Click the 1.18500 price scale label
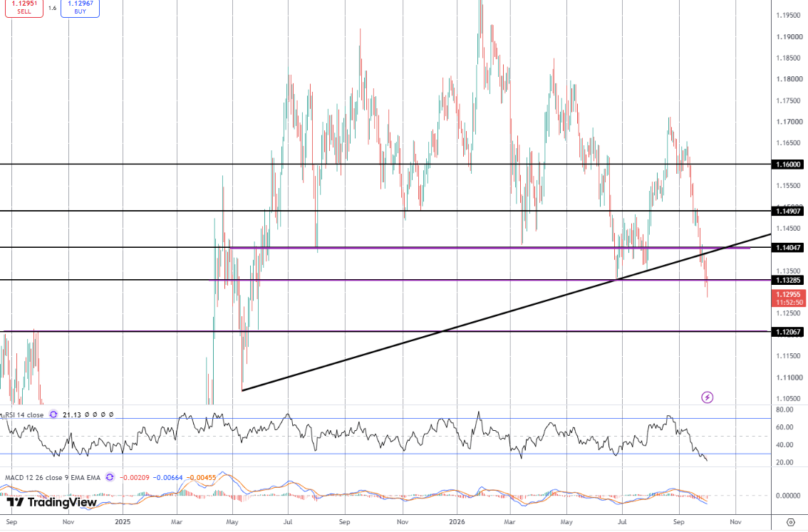The image size is (808, 532). [789, 58]
